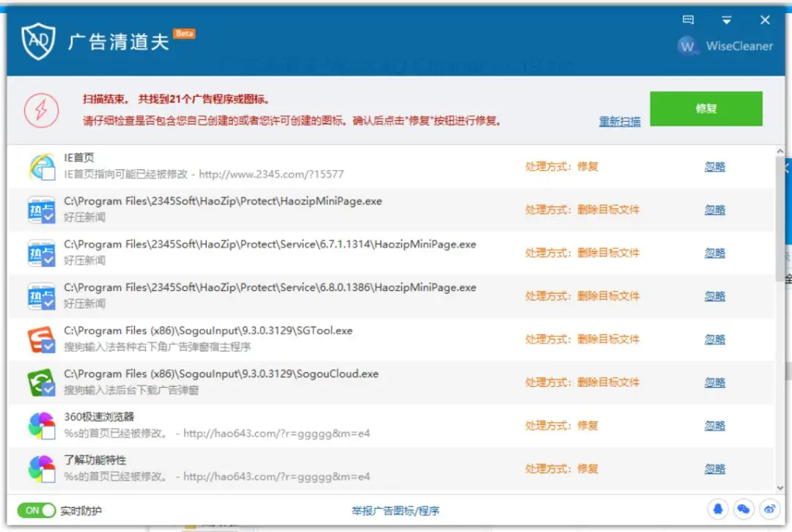The height and width of the screenshot is (532, 792).
Task: Ignore the 6.8.0.1386 HaozipMiniPage.exe entry
Action: [715, 296]
